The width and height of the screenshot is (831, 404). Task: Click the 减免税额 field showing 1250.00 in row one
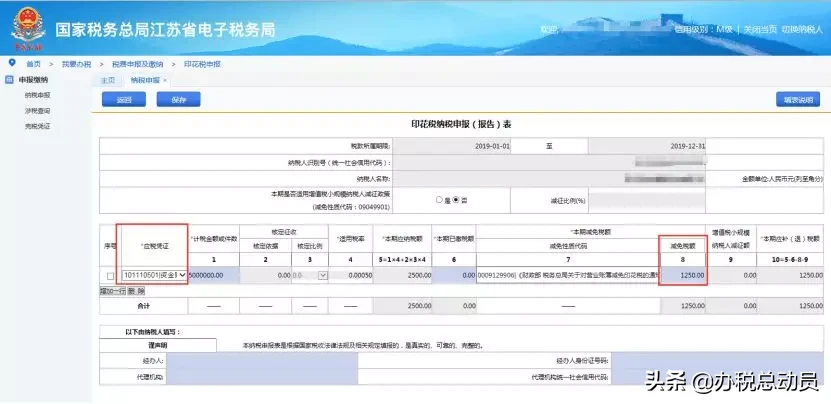coord(683,275)
